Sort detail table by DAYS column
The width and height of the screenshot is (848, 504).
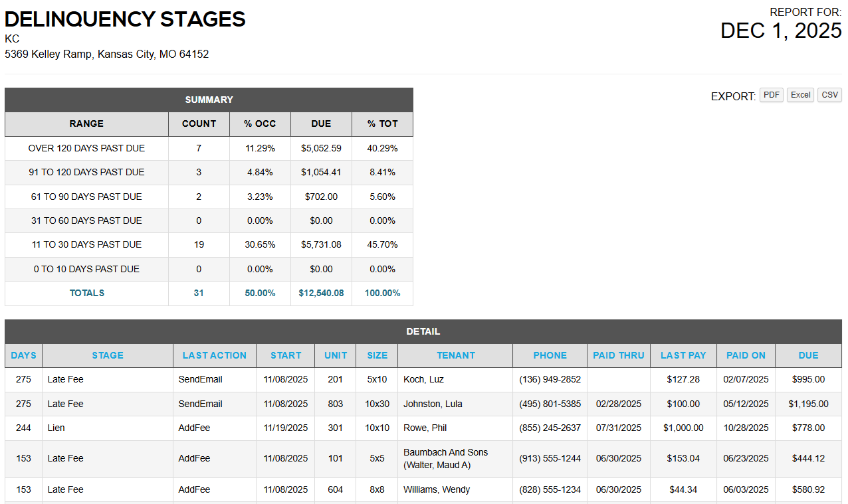pyautogui.click(x=23, y=355)
